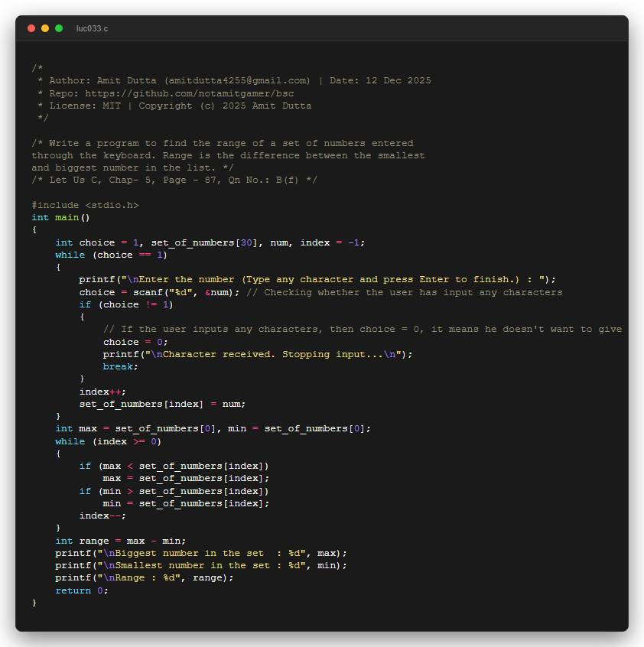Viewport: 644px width, 647px height.
Task: Click the 'index++;' statement
Action: pyautogui.click(x=102, y=392)
